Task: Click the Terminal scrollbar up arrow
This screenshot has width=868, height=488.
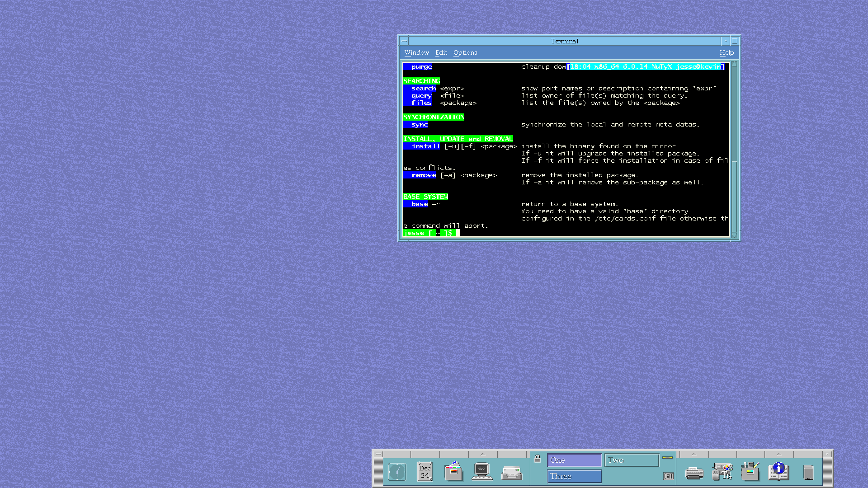Action: (734, 64)
